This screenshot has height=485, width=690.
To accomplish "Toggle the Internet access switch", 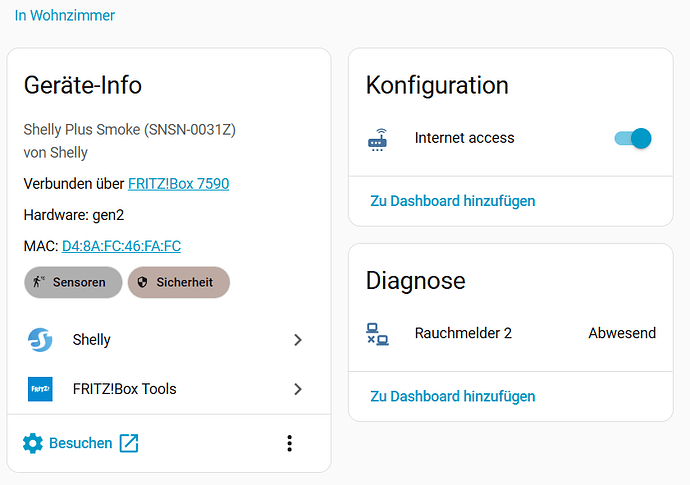I will pos(633,139).
